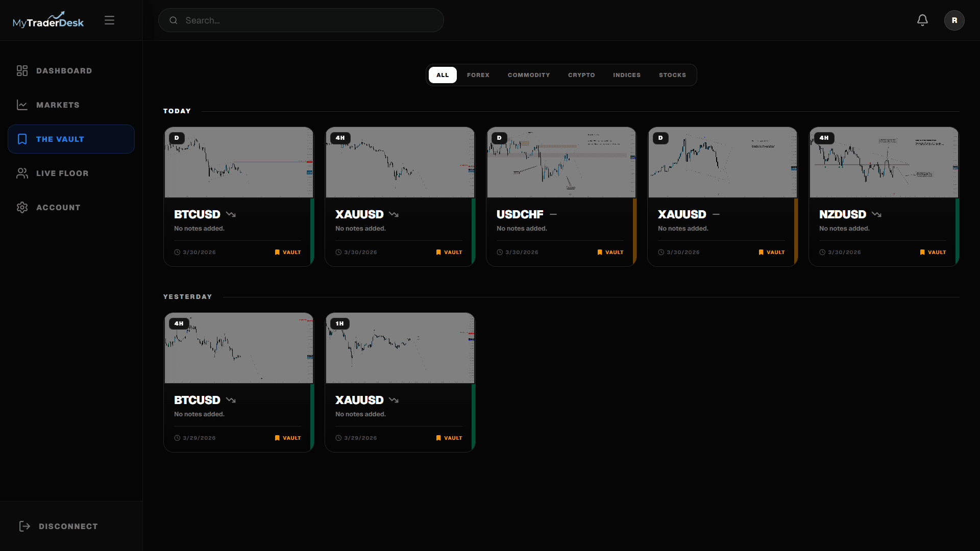Open the USDCHF daily chart thumbnail
Image resolution: width=980 pixels, height=551 pixels.
[561, 163]
